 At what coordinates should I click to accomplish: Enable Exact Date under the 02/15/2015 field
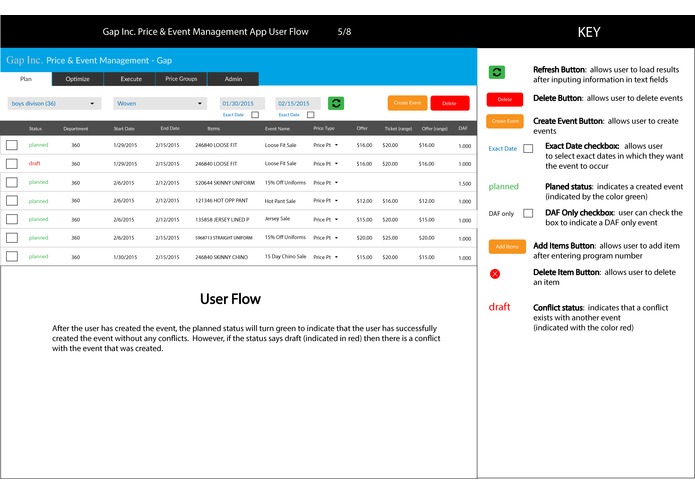(311, 115)
